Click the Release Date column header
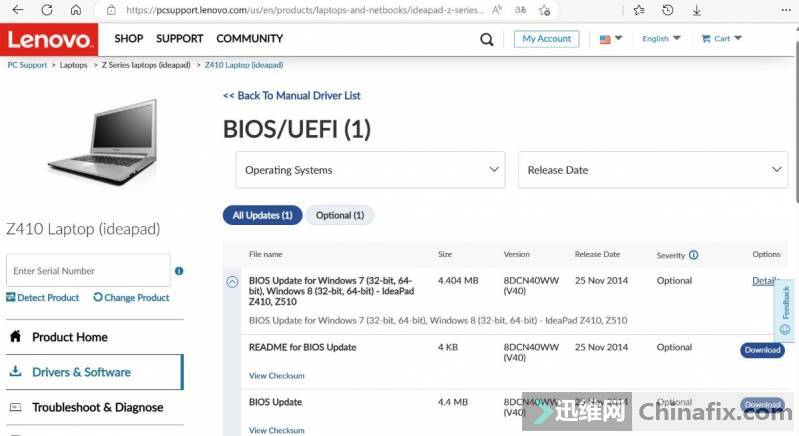Image resolution: width=799 pixels, height=436 pixels. (x=597, y=254)
